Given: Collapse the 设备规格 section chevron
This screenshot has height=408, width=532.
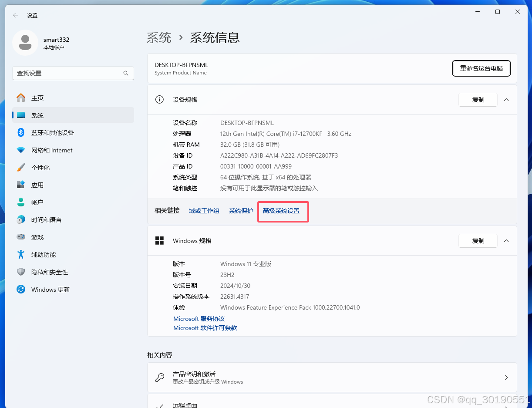Looking at the screenshot, I should click(x=506, y=100).
